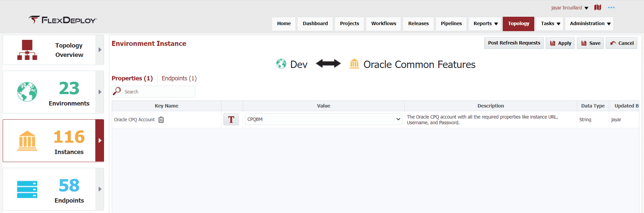The height and width of the screenshot is (213, 644).
Task: Click the search magnifier icon
Action: 117,91
